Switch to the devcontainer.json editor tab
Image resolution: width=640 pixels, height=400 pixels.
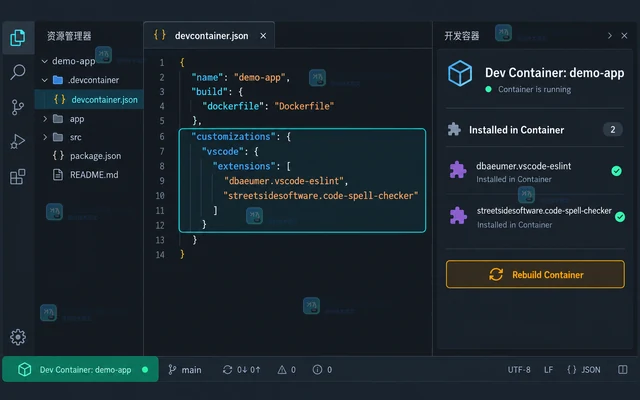coord(209,36)
